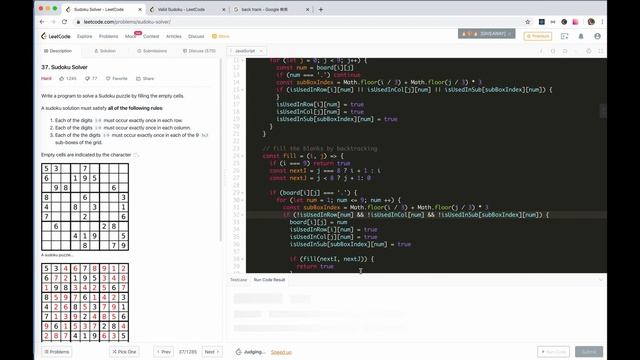Click the unsolved sudoku puzzle image

click(85, 207)
